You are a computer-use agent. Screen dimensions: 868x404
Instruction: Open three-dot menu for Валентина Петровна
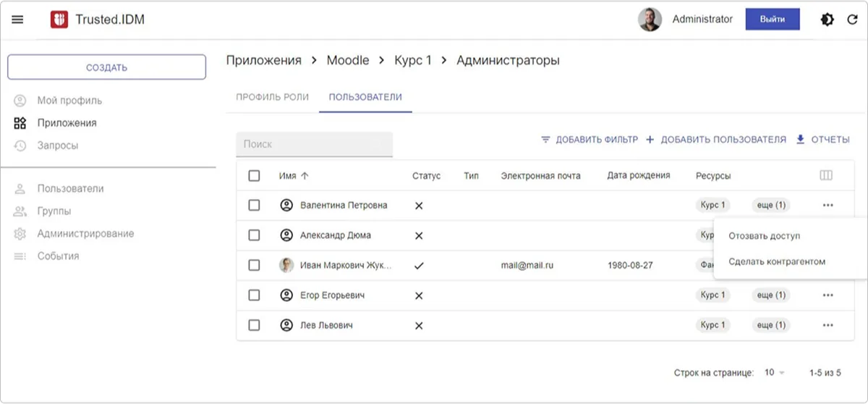(828, 206)
